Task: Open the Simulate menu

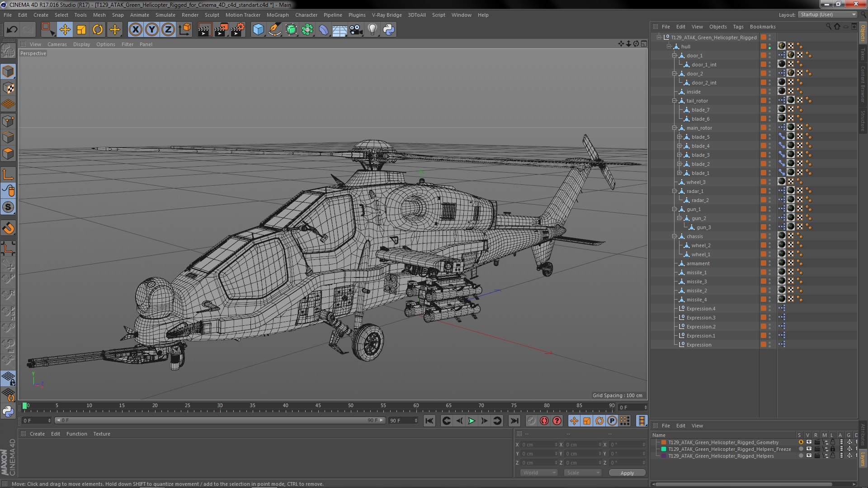Action: 165,15
